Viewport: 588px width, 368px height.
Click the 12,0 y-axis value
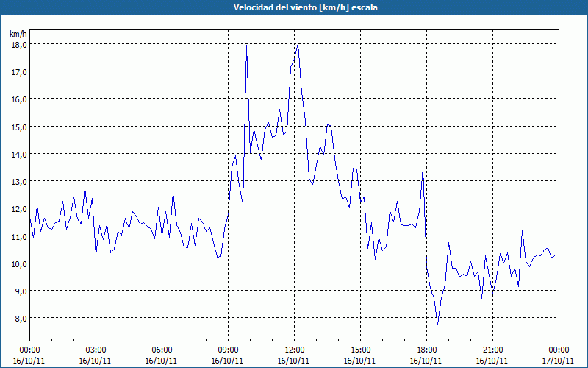(x=18, y=209)
